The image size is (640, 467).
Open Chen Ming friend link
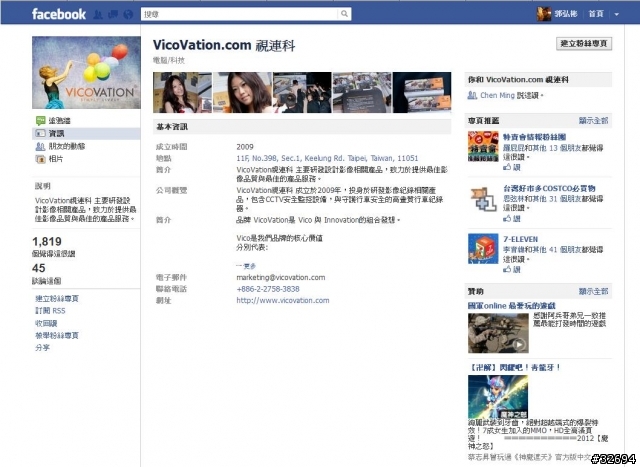[497, 95]
